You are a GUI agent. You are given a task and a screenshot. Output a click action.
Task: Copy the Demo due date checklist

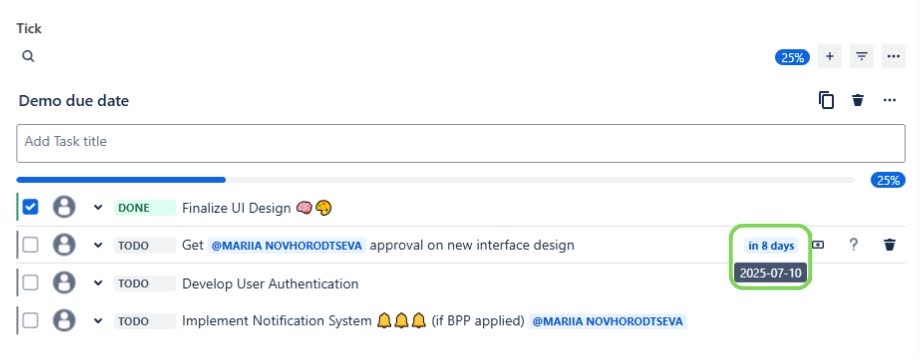826,100
